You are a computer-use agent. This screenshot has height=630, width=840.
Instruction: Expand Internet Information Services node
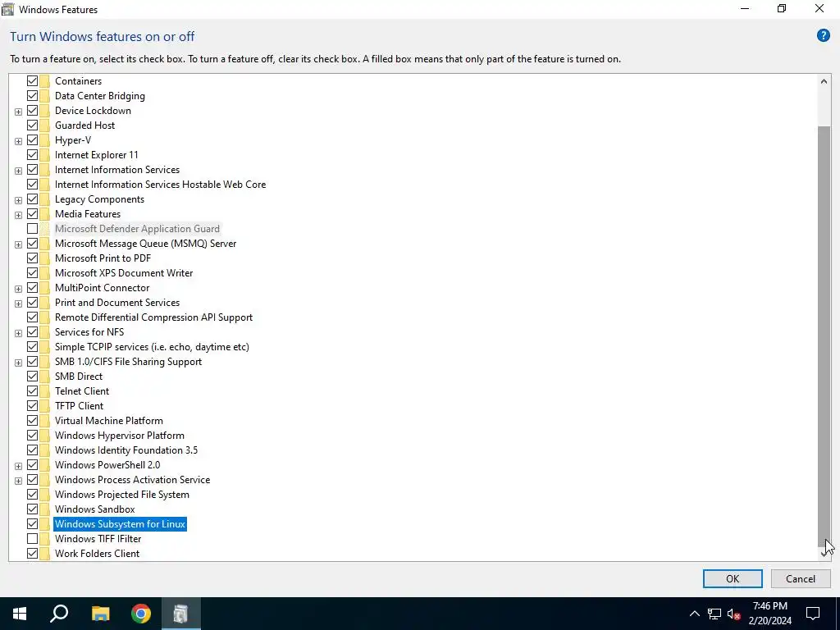[x=18, y=171]
